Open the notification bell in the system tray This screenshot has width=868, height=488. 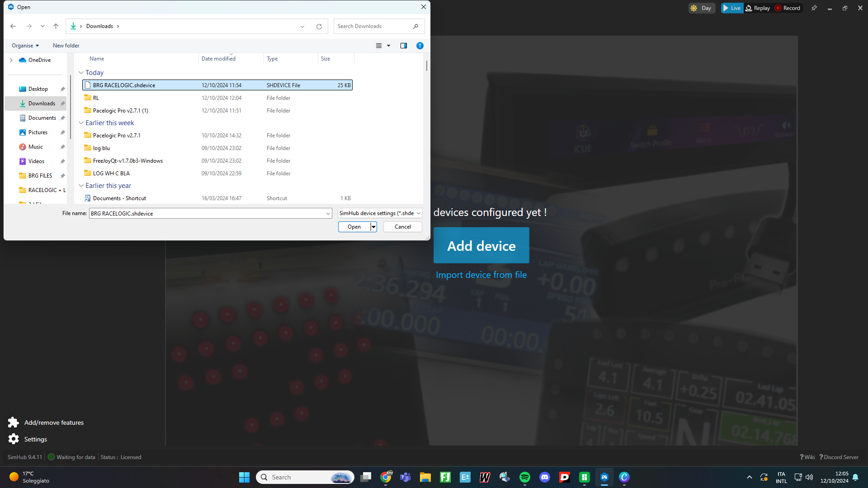[x=855, y=477]
